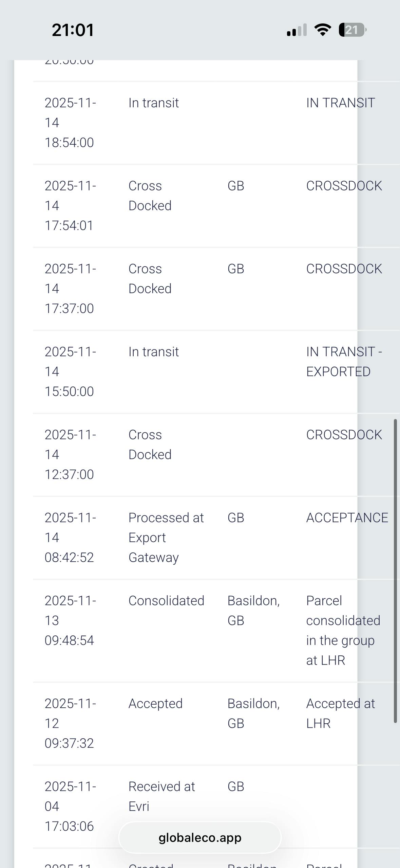Select the "Processed at Export Gateway" status
This screenshot has height=868, width=400.
click(x=166, y=538)
